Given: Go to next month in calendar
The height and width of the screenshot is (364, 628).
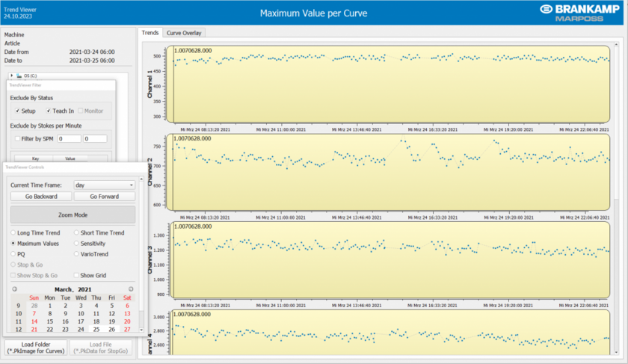Looking at the screenshot, I should pyautogui.click(x=131, y=289).
